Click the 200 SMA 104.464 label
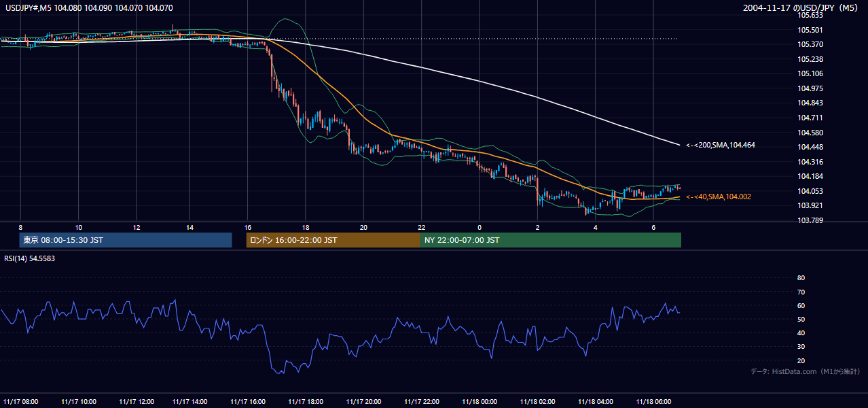Image resolution: width=868 pixels, height=408 pixels. [720, 145]
